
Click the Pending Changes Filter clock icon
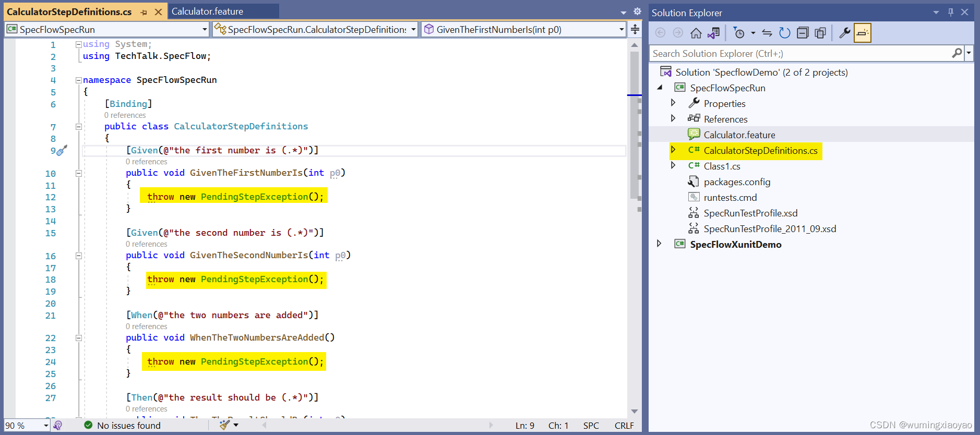coord(739,33)
